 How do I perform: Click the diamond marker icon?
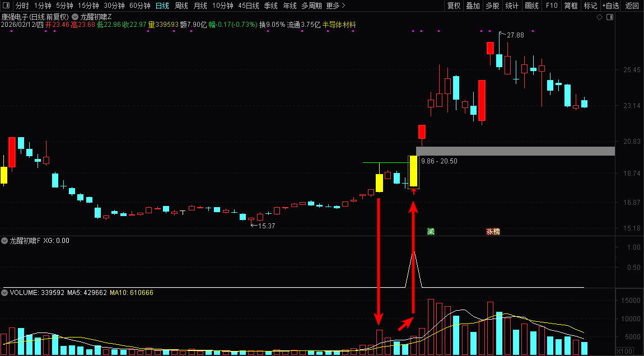(599, 17)
